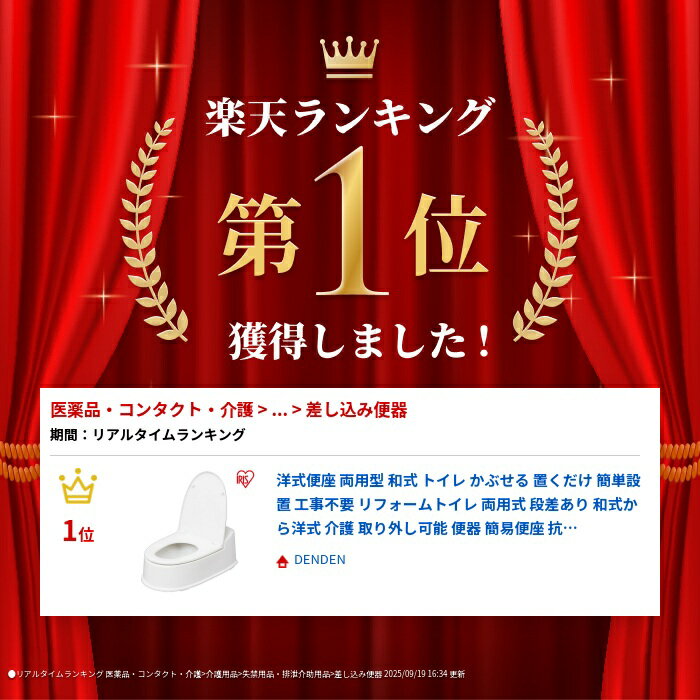Click the white toilet seat product thumbnail
Image resolution: width=700 pixels, height=700 pixels.
(191, 531)
